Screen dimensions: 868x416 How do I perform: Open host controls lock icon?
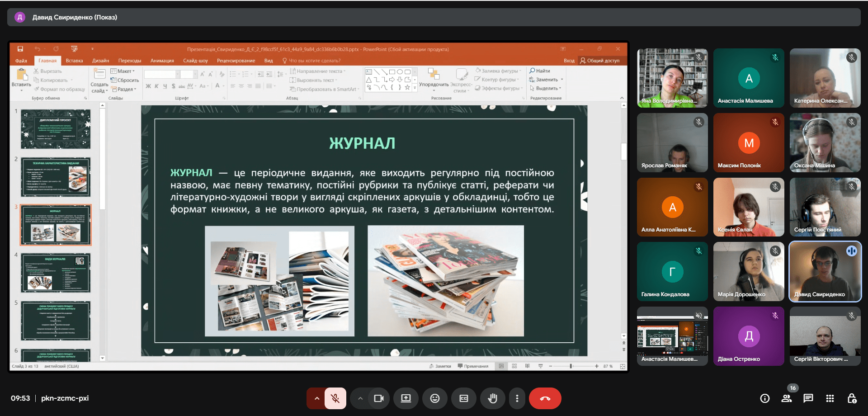click(x=852, y=398)
